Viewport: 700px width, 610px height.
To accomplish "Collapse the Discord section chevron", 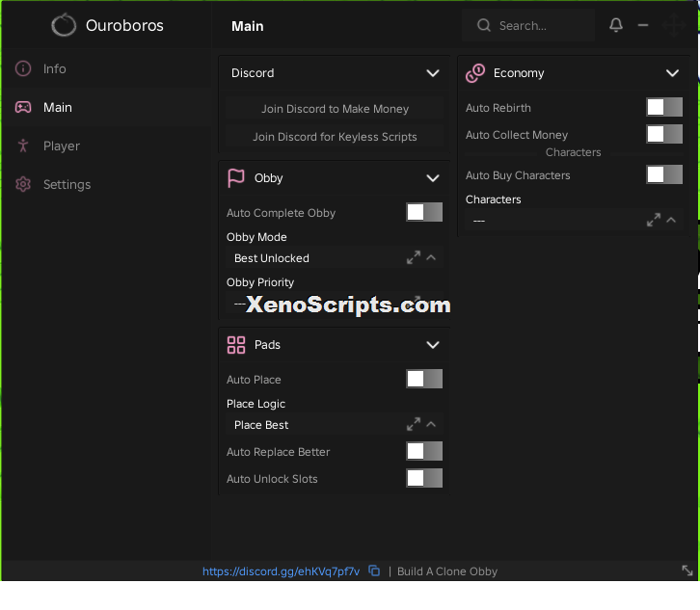I will tap(433, 73).
